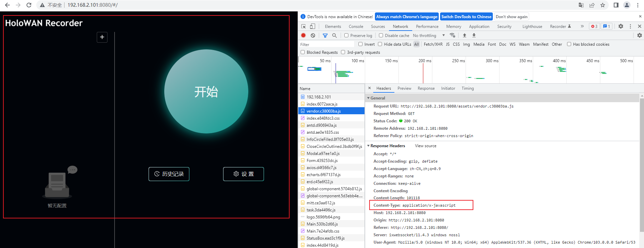Open the Timing tab of the request
This screenshot has height=248, width=644.
(x=468, y=88)
